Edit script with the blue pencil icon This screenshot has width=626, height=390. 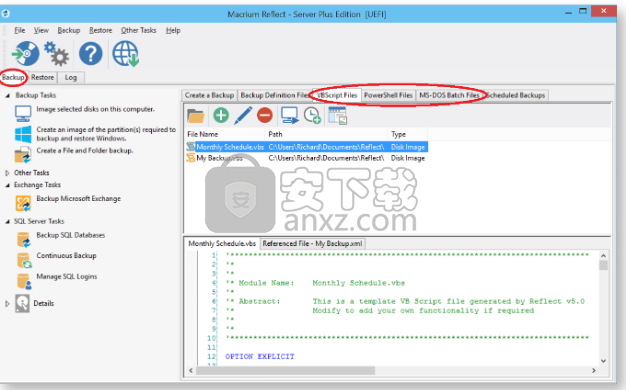(243, 115)
